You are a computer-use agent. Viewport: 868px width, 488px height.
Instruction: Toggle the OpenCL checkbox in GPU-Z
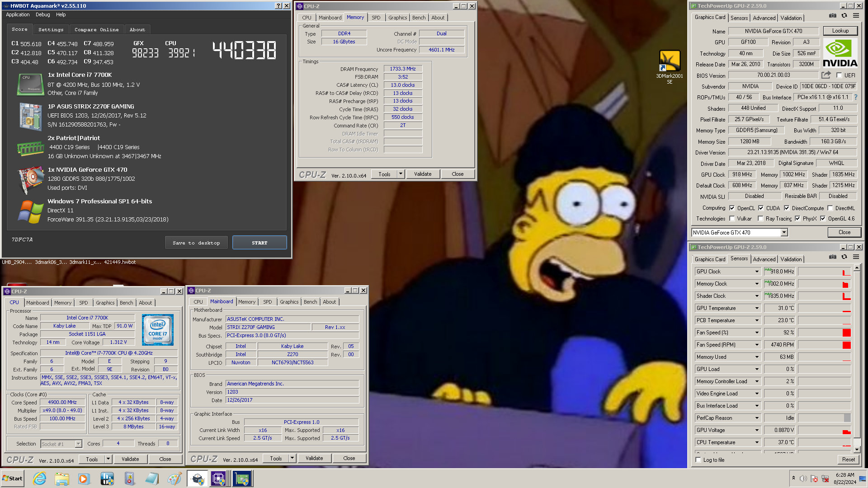click(x=732, y=208)
